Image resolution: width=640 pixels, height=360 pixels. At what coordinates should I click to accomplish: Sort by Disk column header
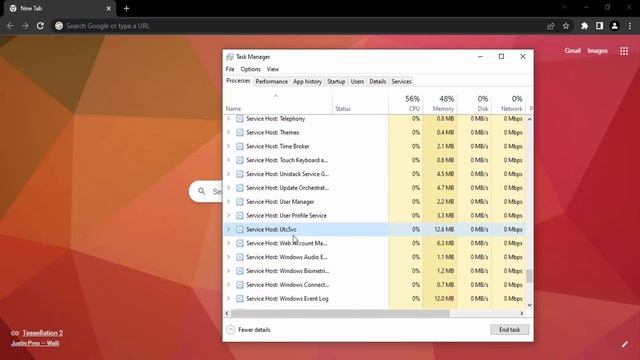(x=474, y=103)
